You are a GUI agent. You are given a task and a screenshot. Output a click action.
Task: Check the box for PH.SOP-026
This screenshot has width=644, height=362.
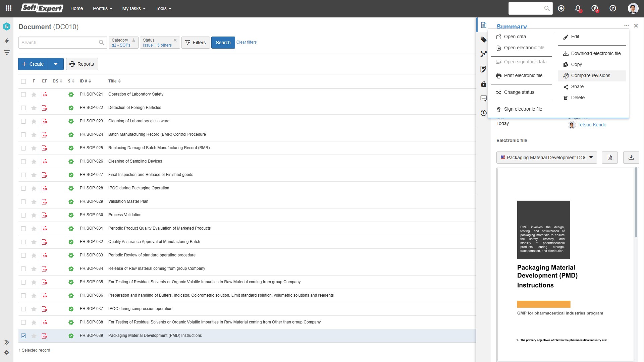(x=23, y=162)
